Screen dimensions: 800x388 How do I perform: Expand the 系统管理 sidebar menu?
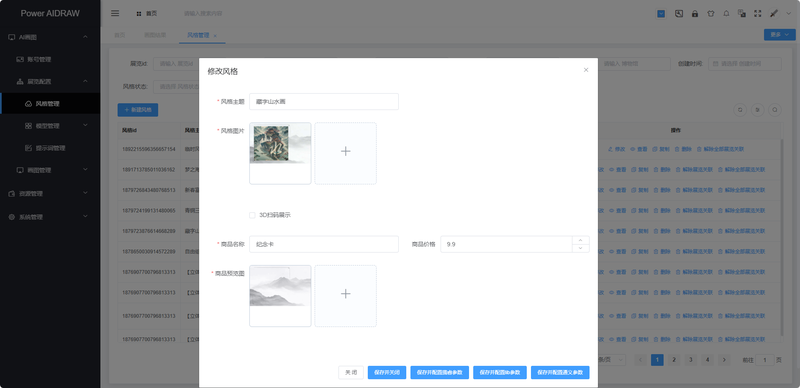click(x=50, y=217)
